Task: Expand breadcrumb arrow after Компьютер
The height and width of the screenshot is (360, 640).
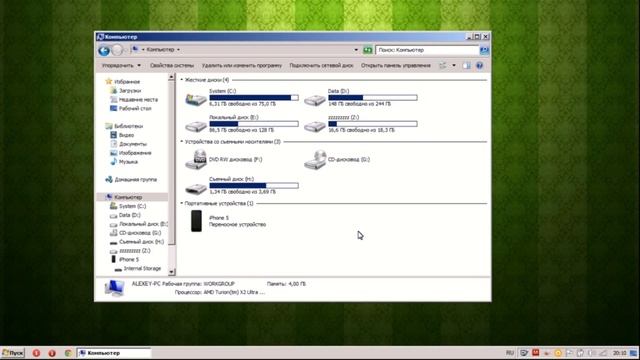Action: coord(178,50)
